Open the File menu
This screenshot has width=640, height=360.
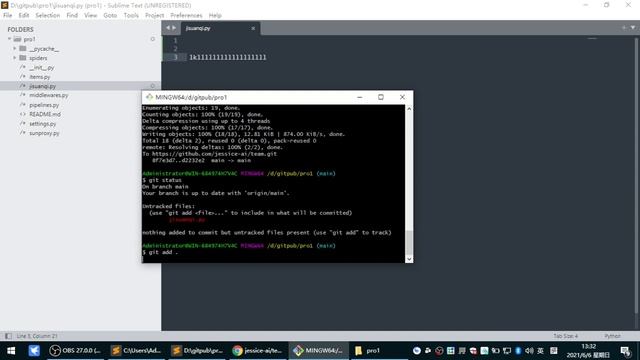tap(7, 16)
